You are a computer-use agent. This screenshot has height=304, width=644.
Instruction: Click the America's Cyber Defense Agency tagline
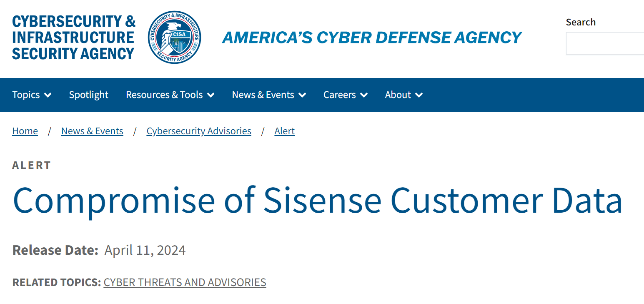372,38
